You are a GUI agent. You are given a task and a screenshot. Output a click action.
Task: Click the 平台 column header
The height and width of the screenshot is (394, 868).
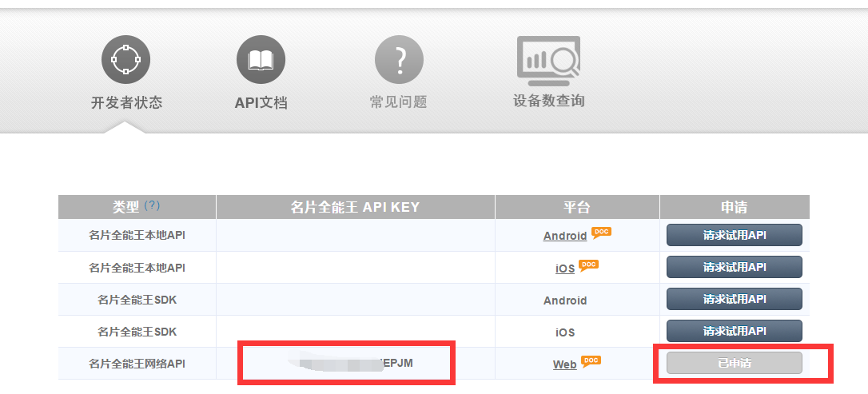[577, 208]
